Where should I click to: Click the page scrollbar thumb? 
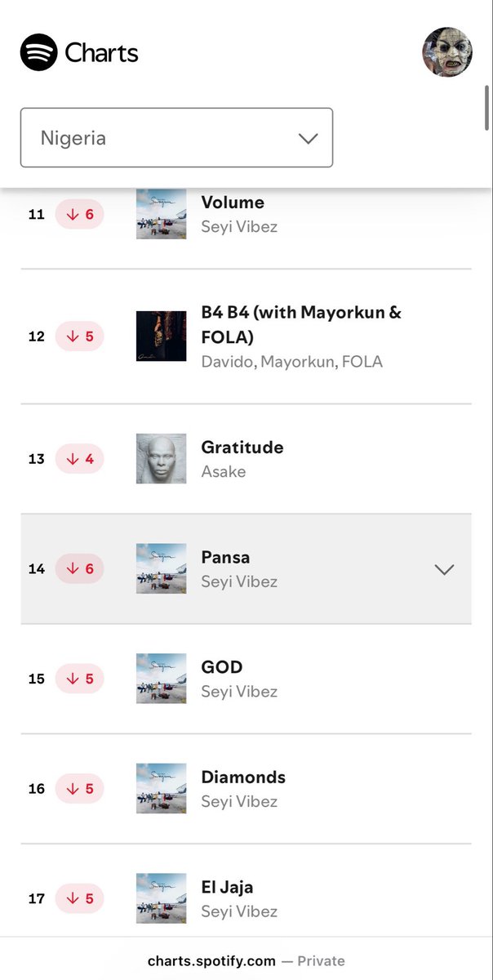[x=487, y=107]
